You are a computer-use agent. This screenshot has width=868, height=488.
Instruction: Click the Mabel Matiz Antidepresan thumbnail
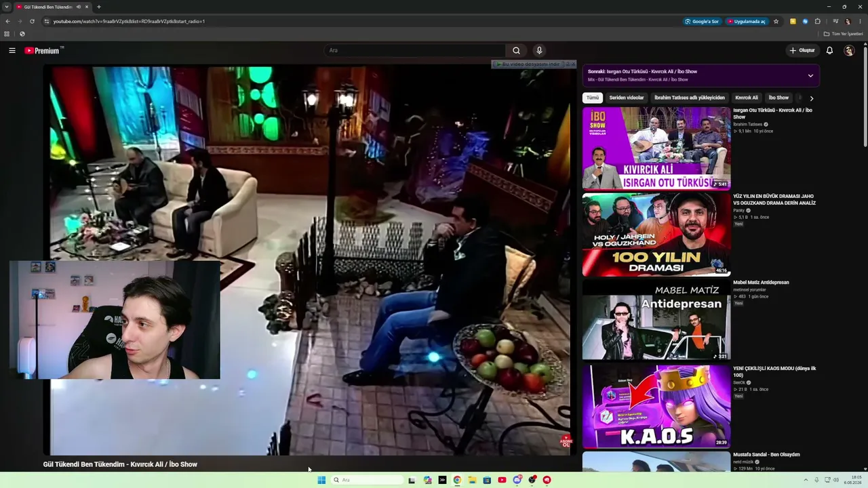pyautogui.click(x=656, y=321)
